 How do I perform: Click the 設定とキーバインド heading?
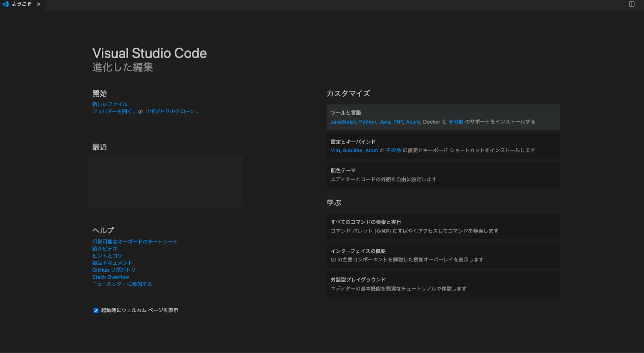point(353,142)
